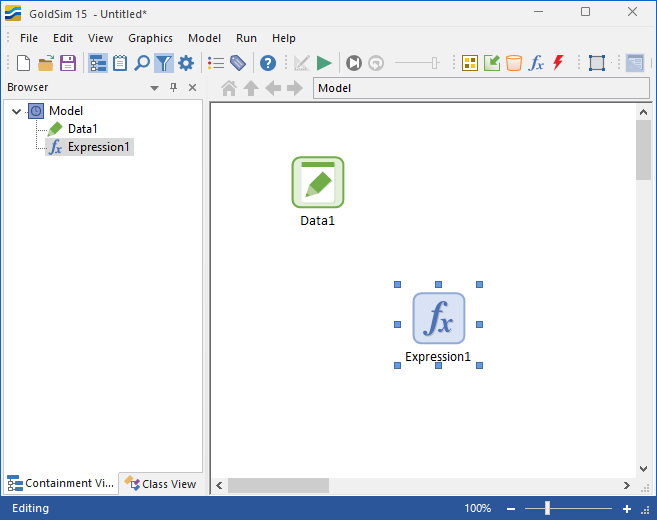This screenshot has height=520, width=657.
Task: Open the View menu
Action: [x=100, y=38]
